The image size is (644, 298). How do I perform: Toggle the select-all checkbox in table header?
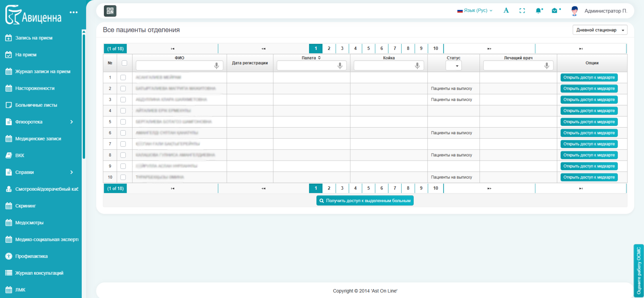coord(124,63)
